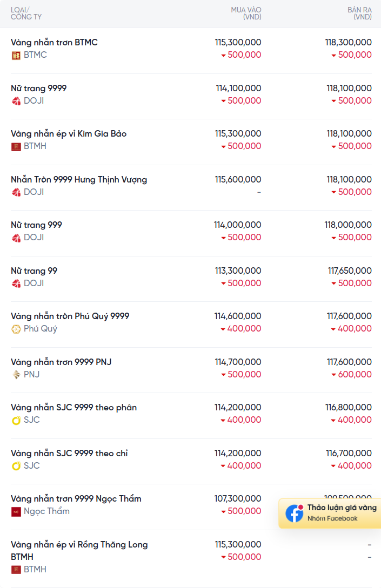Image resolution: width=381 pixels, height=588 pixels.
Task: Click BTMH logo under Kim Gia Bảo
Action: coord(16,147)
